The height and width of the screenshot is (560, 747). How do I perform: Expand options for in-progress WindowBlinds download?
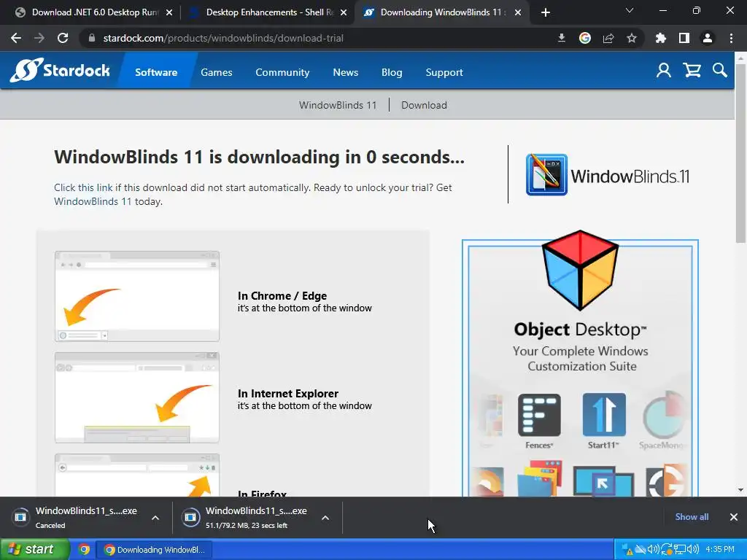coord(325,518)
